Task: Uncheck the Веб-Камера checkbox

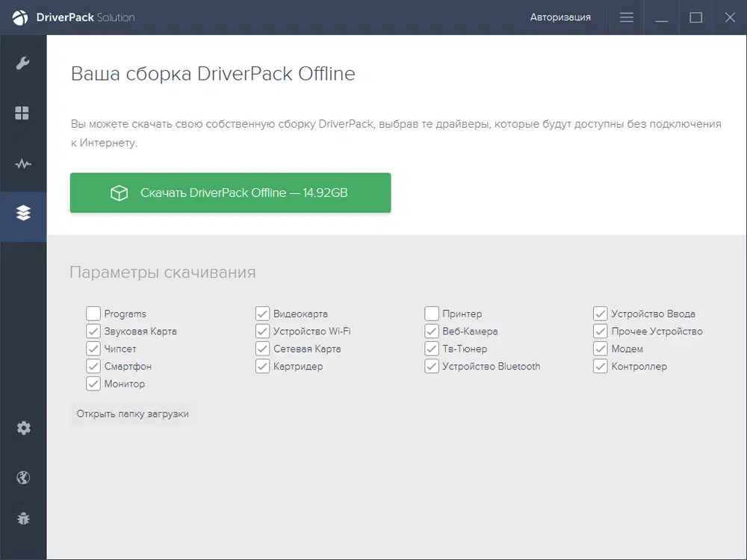Action: tap(432, 332)
